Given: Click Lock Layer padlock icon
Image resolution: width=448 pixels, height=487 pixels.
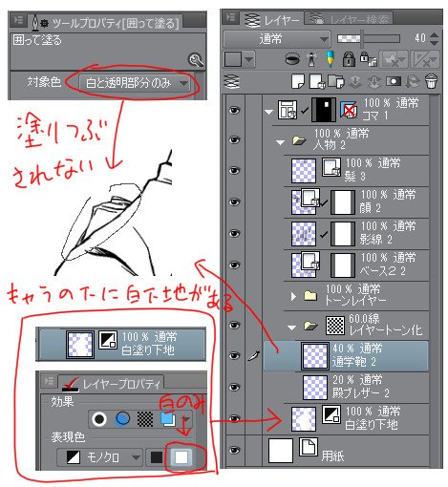Looking at the screenshot, I should [349, 59].
